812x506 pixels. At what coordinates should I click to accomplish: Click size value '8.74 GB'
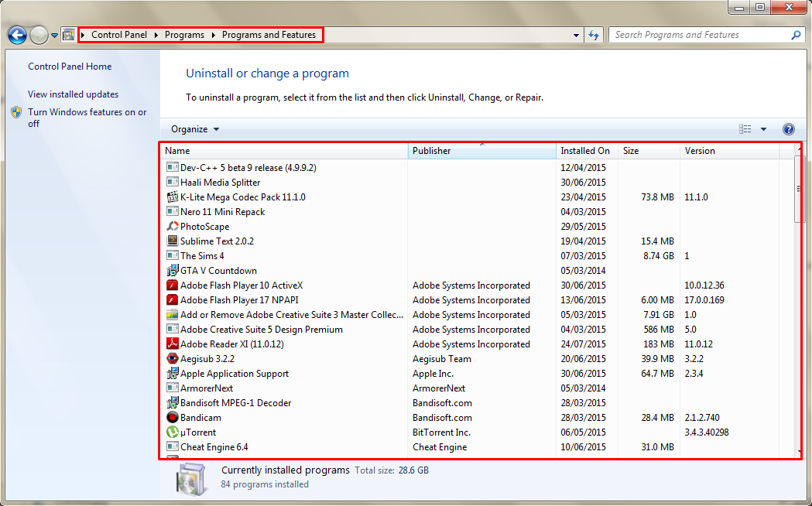(659, 255)
